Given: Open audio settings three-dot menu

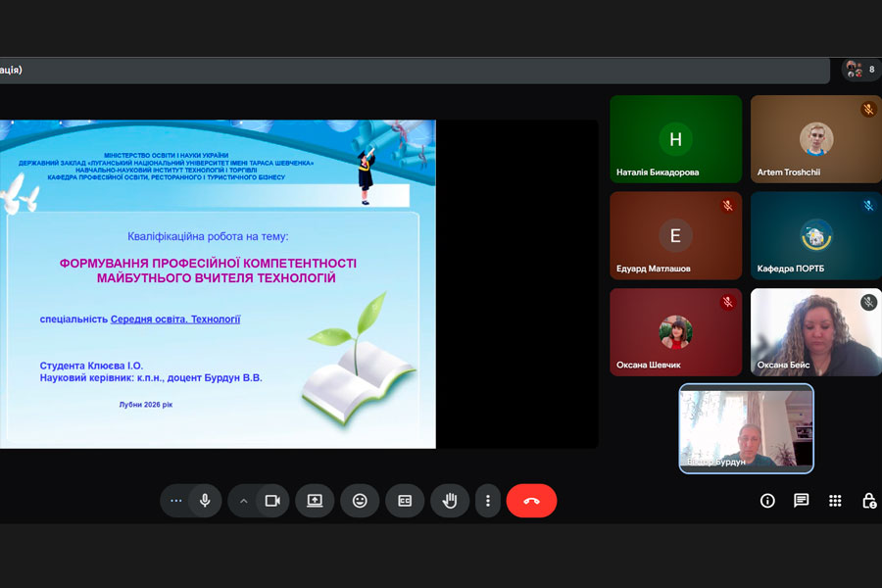Looking at the screenshot, I should tap(176, 500).
